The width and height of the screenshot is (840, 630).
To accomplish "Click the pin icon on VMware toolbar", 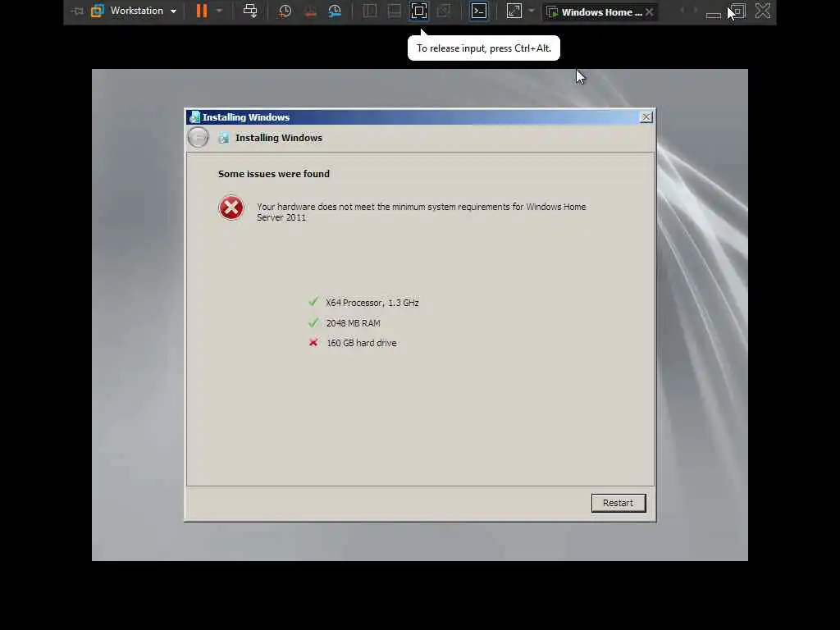I will click(77, 11).
